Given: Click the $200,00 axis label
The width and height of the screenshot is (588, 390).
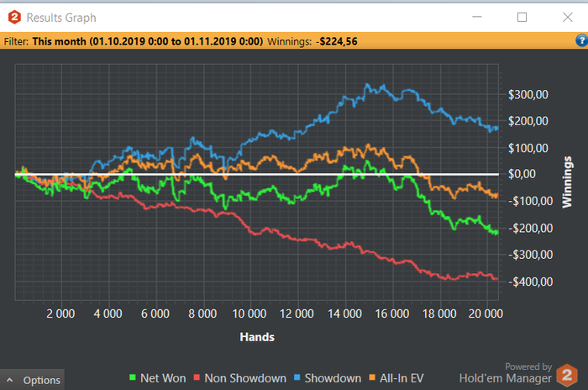Looking at the screenshot, I should click(528, 121).
